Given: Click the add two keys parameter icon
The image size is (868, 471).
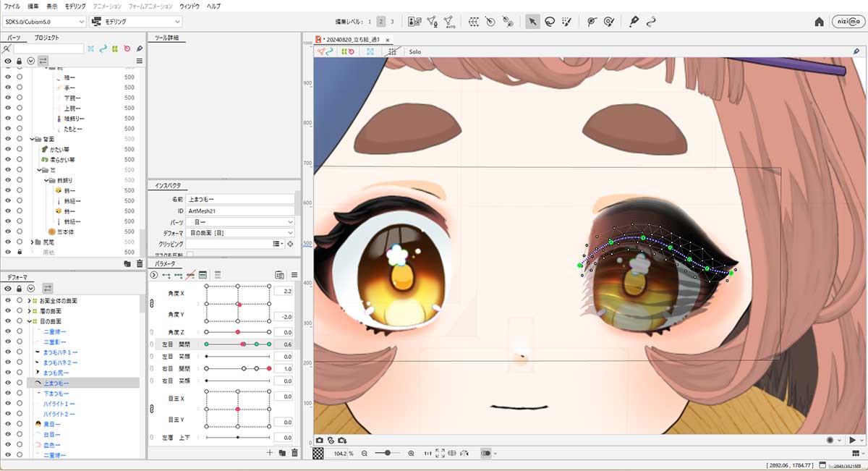Looking at the screenshot, I should coord(166,275).
